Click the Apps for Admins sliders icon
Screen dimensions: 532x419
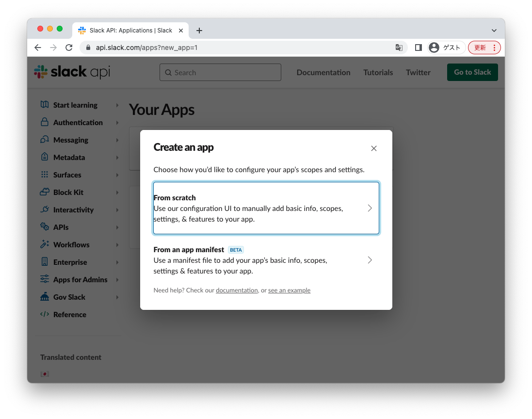point(45,279)
